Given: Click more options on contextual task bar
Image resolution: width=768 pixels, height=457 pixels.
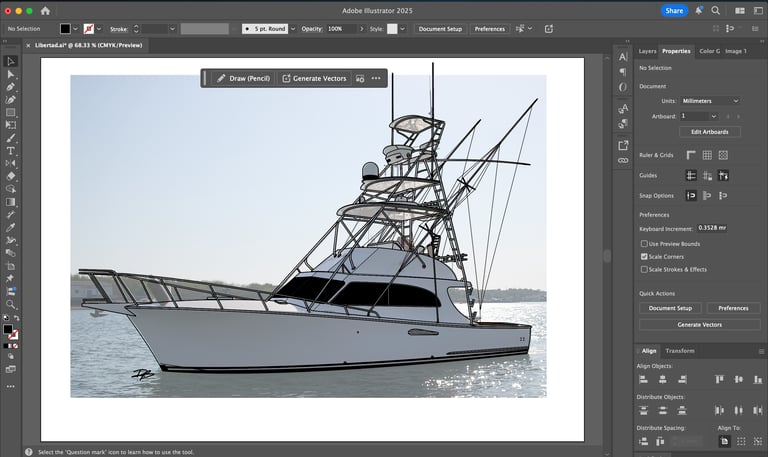Looking at the screenshot, I should 376,78.
